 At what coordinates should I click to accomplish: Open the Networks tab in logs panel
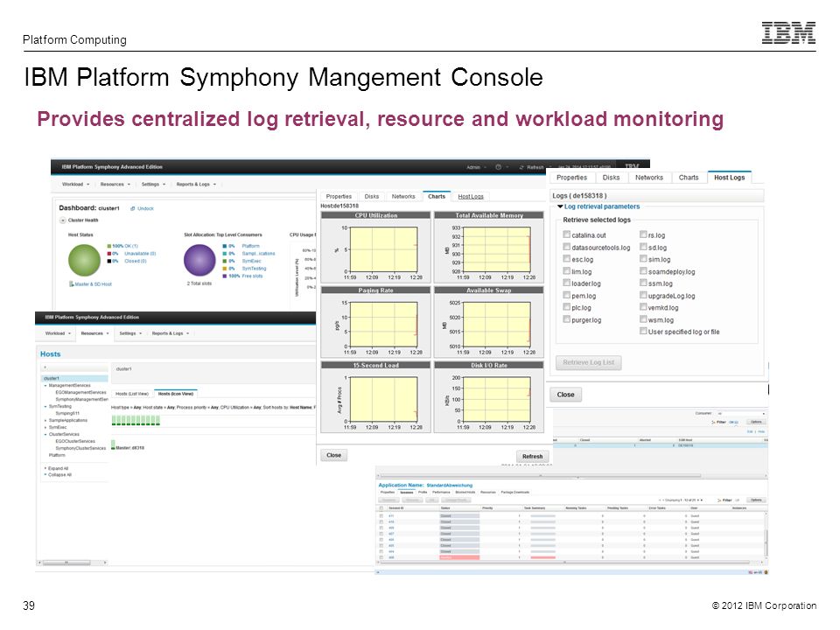[x=648, y=178]
